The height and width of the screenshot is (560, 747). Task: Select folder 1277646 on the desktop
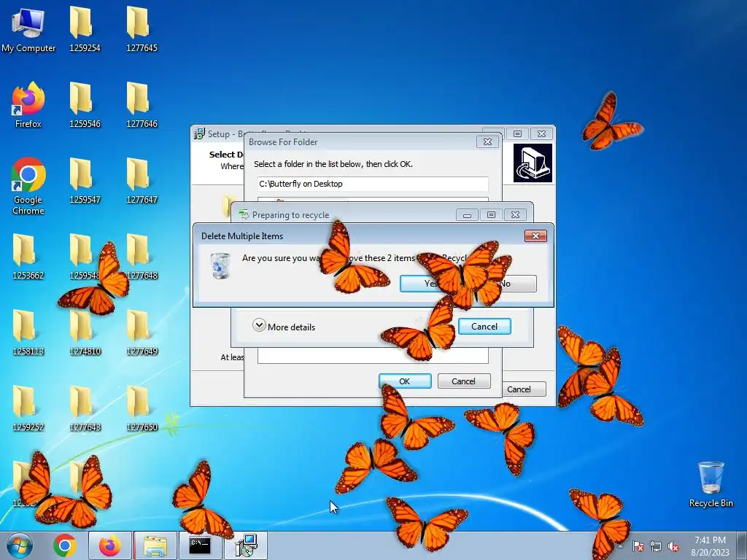(142, 105)
